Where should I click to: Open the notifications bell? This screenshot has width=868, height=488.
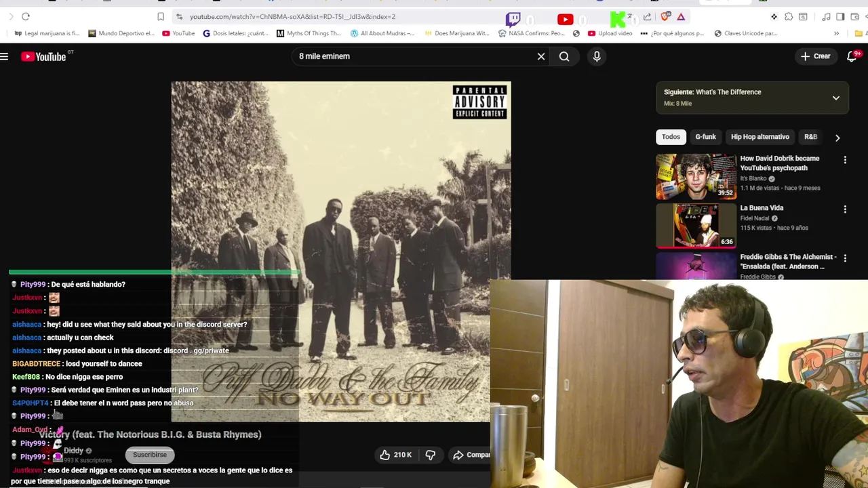852,56
